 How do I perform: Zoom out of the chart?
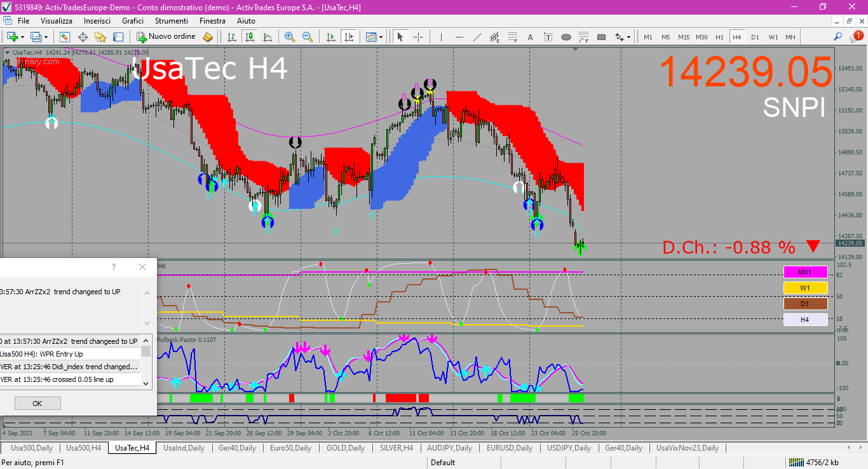tap(308, 37)
